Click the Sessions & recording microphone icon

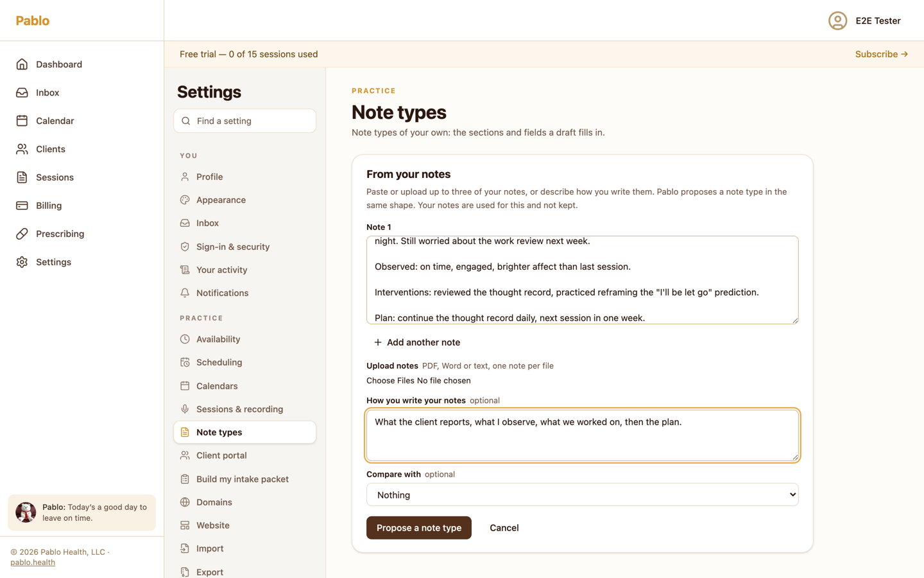185,409
